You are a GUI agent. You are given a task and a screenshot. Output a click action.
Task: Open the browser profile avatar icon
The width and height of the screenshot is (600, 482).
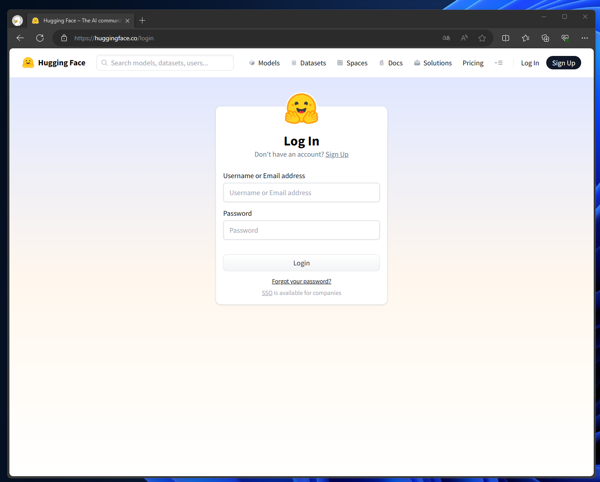[x=17, y=21]
